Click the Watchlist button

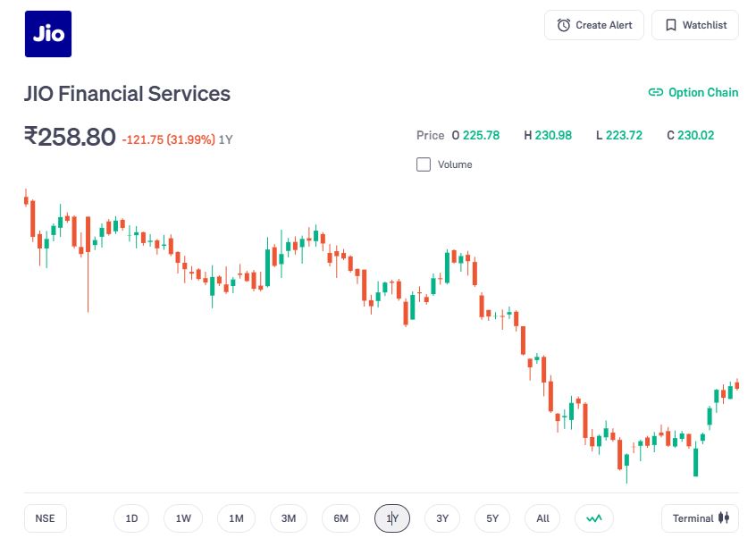[694, 25]
